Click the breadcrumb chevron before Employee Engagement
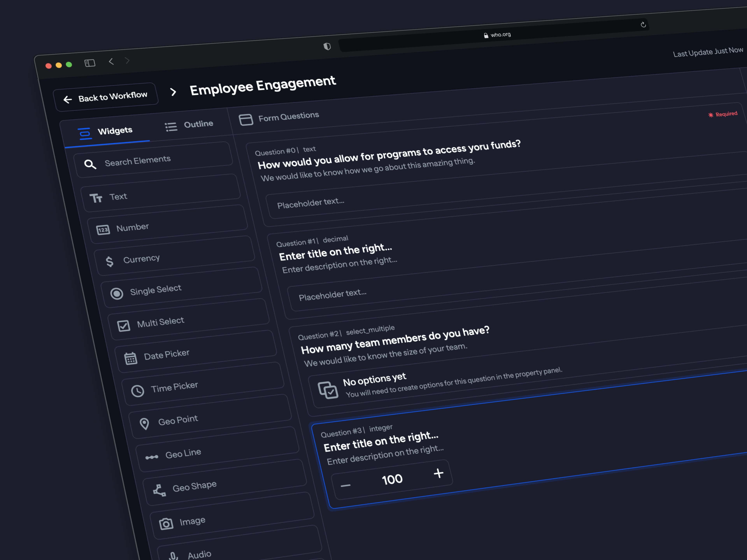The width and height of the screenshot is (747, 560). coord(173,92)
